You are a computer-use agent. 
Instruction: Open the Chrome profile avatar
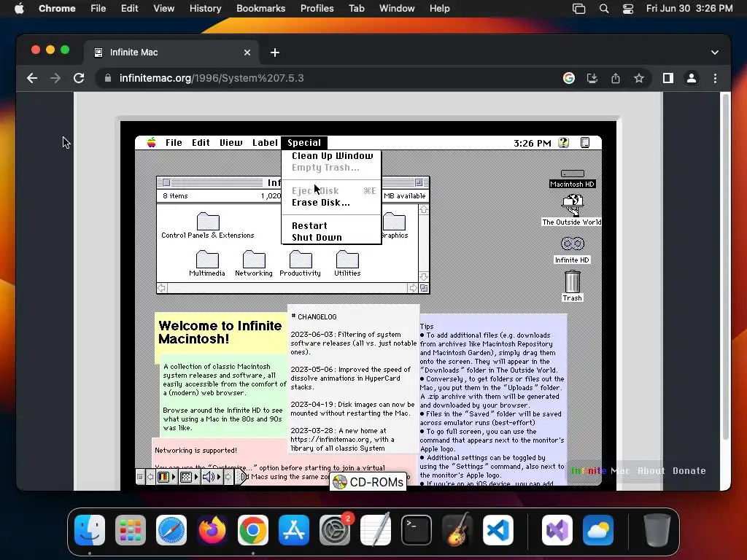point(692,78)
